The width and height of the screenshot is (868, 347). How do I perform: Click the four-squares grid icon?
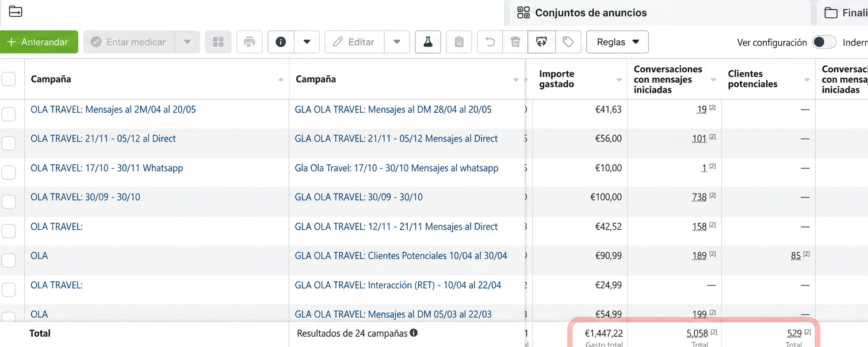click(218, 42)
